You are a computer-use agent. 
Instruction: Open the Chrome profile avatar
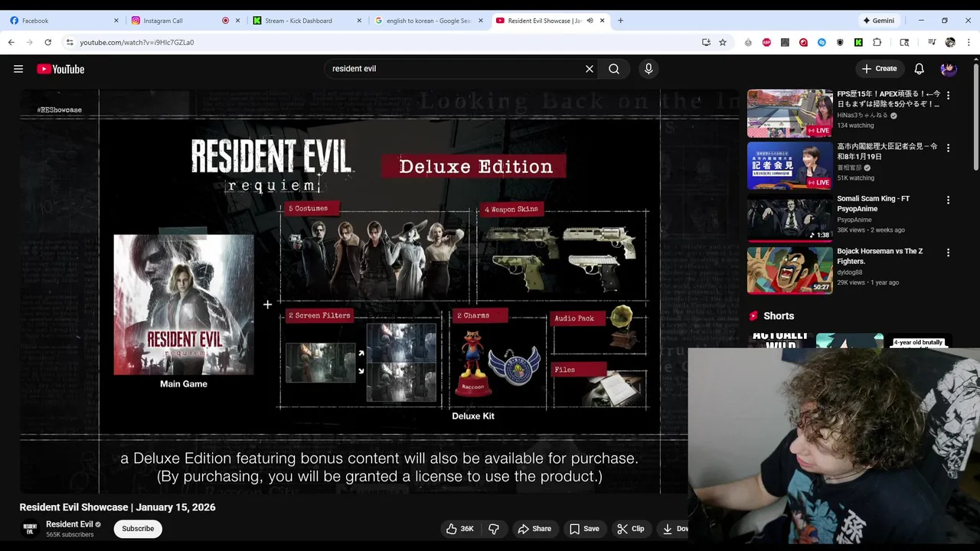tap(950, 42)
